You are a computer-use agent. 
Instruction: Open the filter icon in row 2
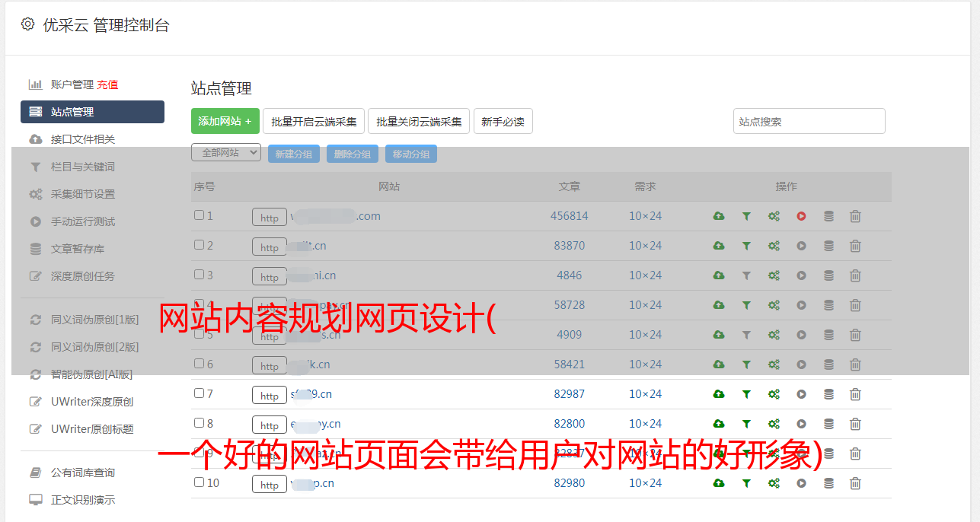746,246
